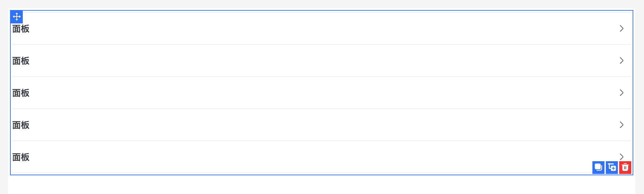Expand the second 面板 using its chevron
Viewport: 644px width, 194px height.
[621, 61]
